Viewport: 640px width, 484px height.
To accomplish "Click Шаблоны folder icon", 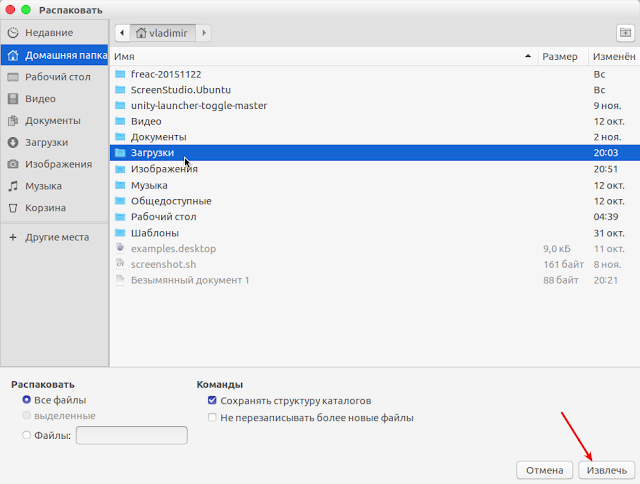I will [x=120, y=233].
